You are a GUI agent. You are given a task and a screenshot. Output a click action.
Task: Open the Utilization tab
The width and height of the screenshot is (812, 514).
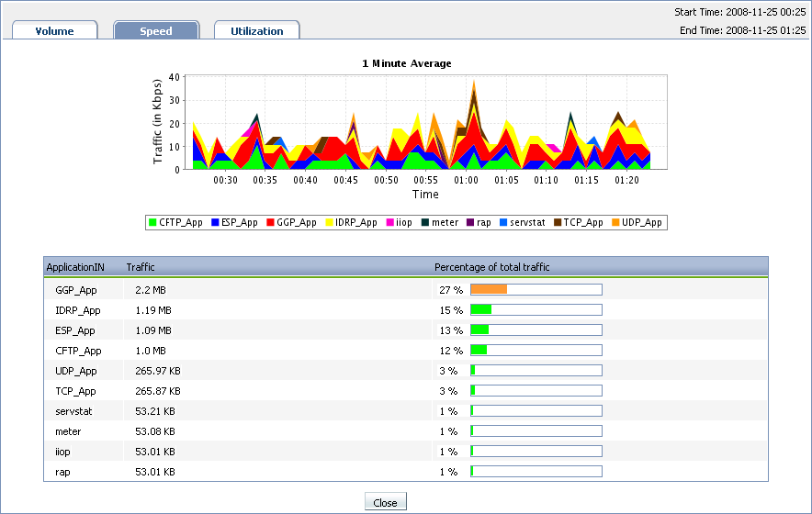tap(257, 30)
